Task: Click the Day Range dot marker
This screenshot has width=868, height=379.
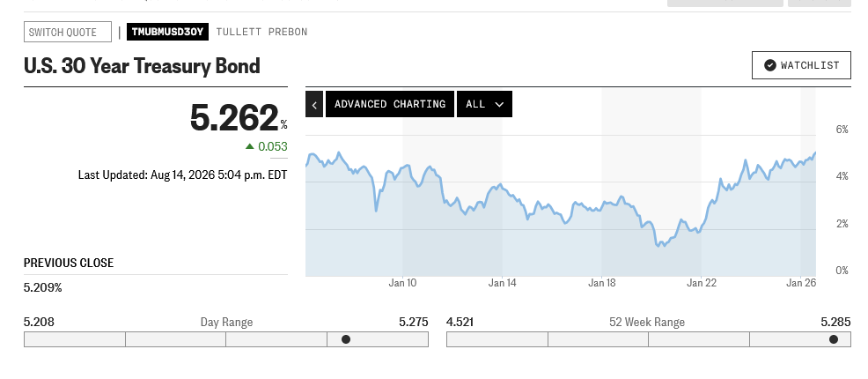Action: click(x=346, y=339)
